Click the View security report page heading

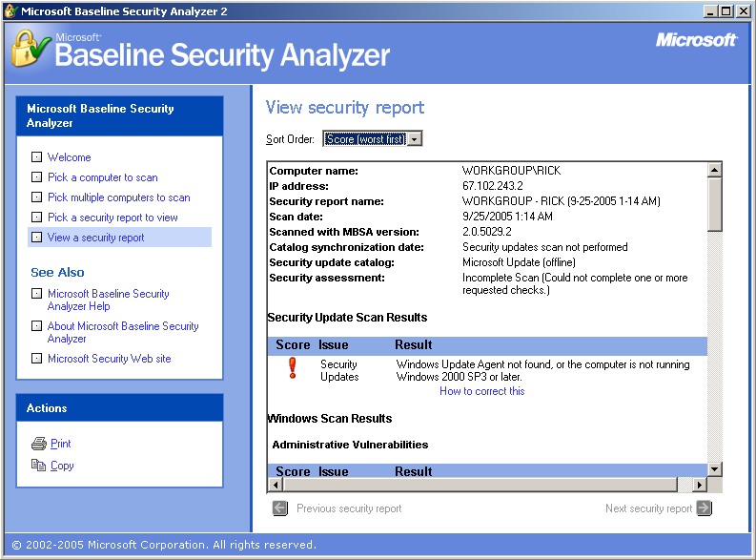click(x=345, y=107)
